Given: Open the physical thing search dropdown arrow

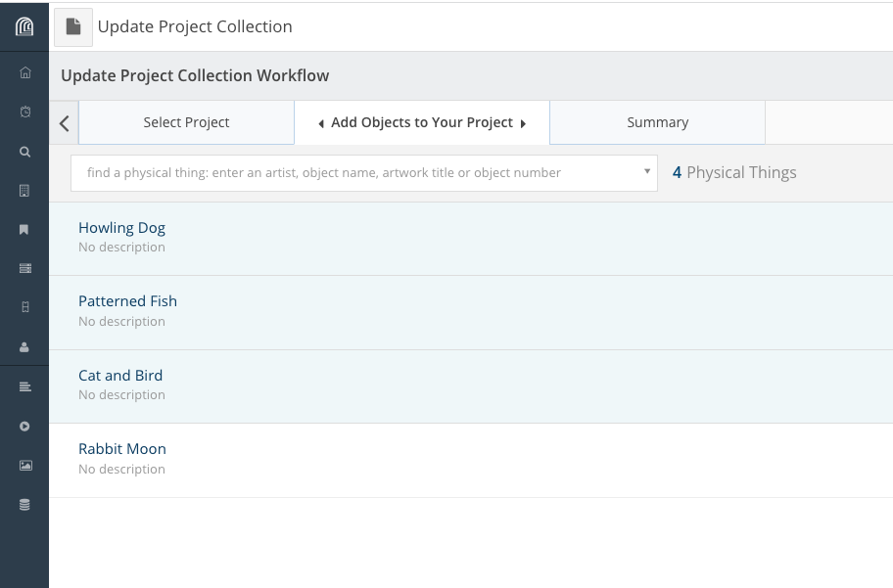Looking at the screenshot, I should (647, 171).
